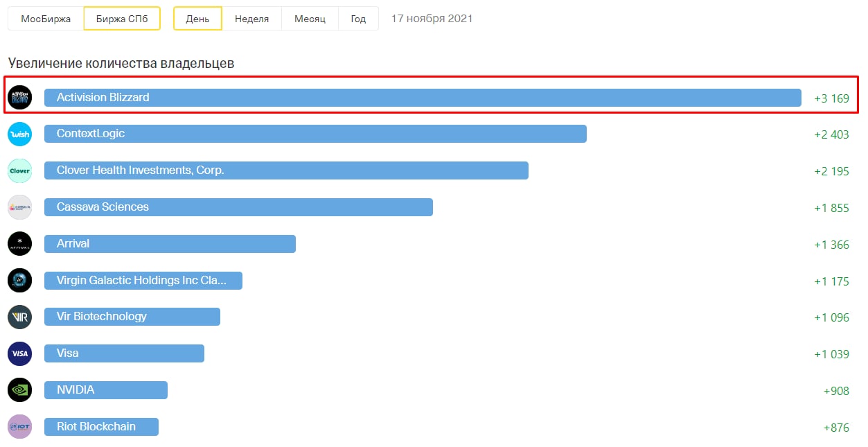Click the Arrival company logo icon
The image size is (868, 447).
(19, 244)
